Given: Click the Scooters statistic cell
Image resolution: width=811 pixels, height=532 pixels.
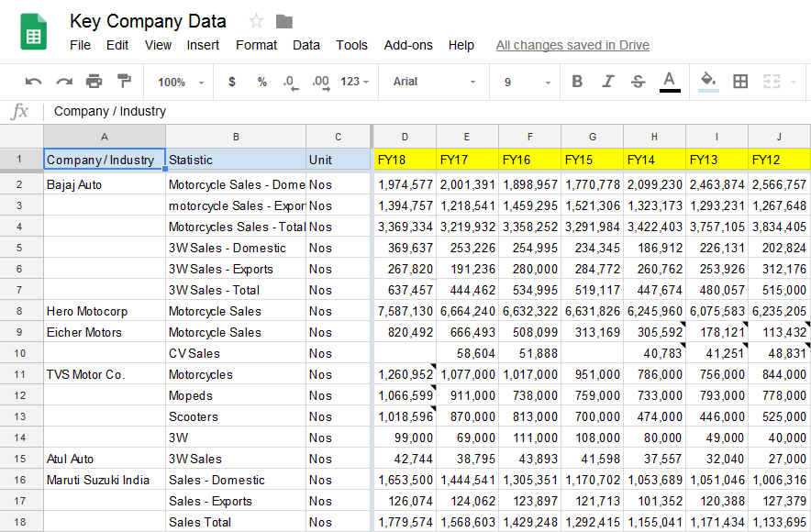Looking at the screenshot, I should click(x=236, y=416).
